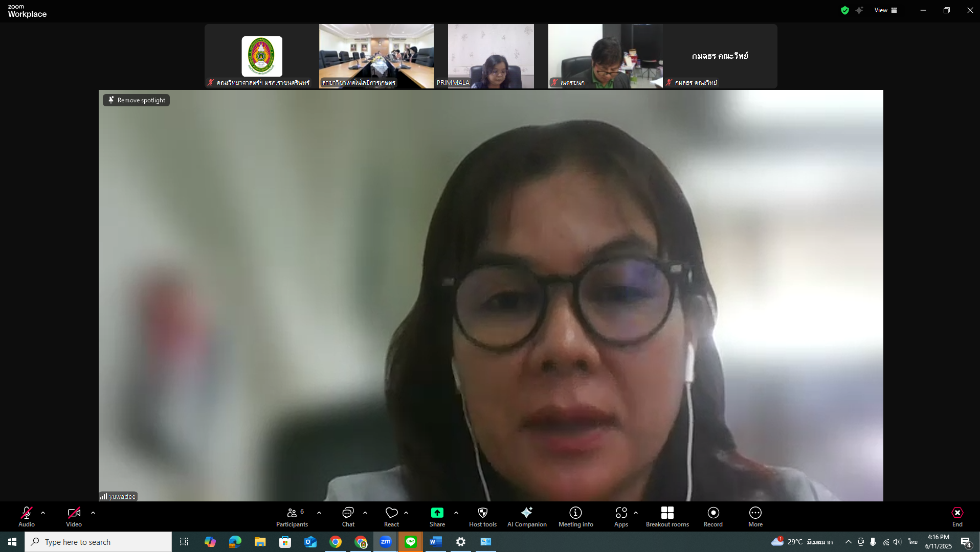Expand Share options arrow

click(x=456, y=513)
